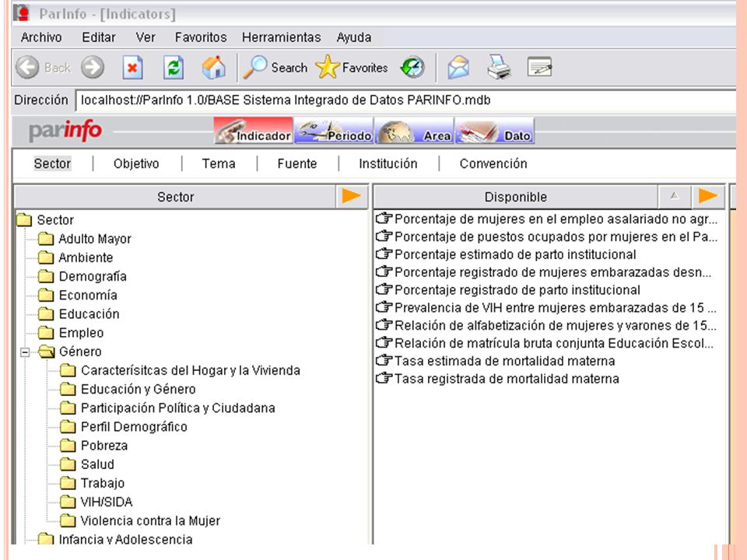Click the open Género folder icon

tap(47, 352)
